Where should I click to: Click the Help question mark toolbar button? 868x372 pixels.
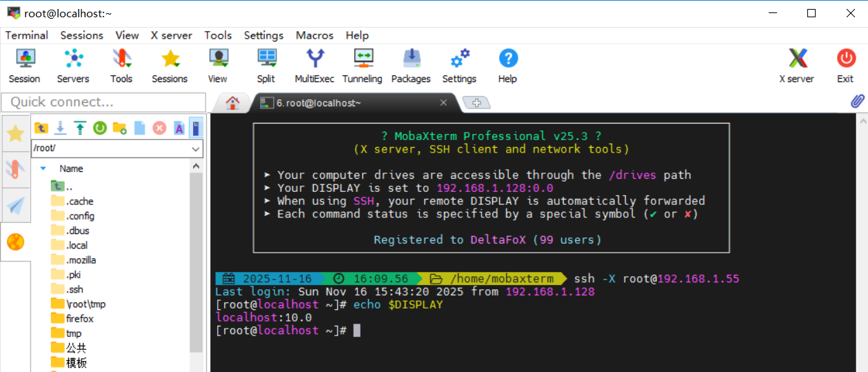507,66
